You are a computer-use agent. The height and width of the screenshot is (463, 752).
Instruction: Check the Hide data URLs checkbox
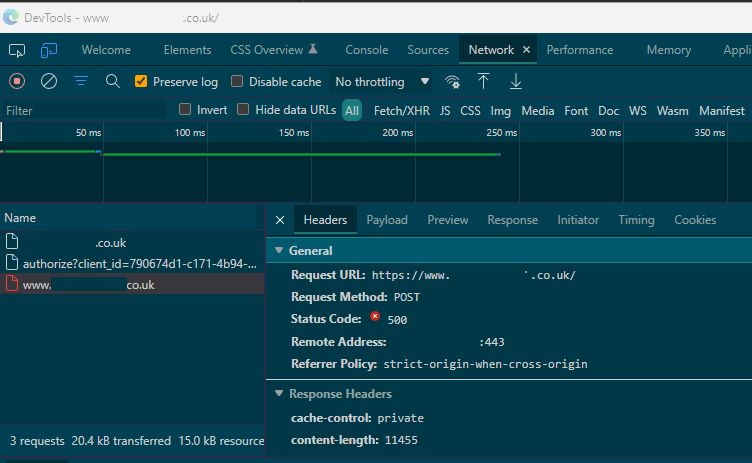pyautogui.click(x=243, y=109)
